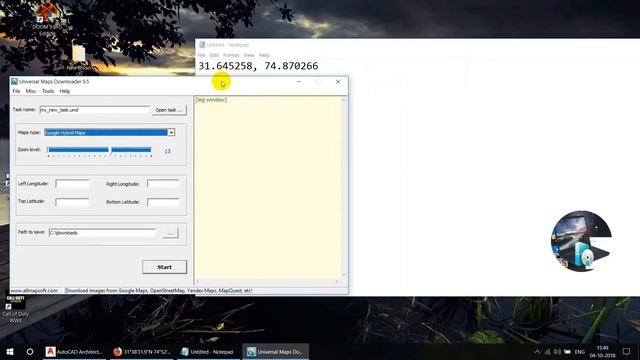
Task: Switch to AutoCAD Architecture taskbar item
Action: click(74, 351)
